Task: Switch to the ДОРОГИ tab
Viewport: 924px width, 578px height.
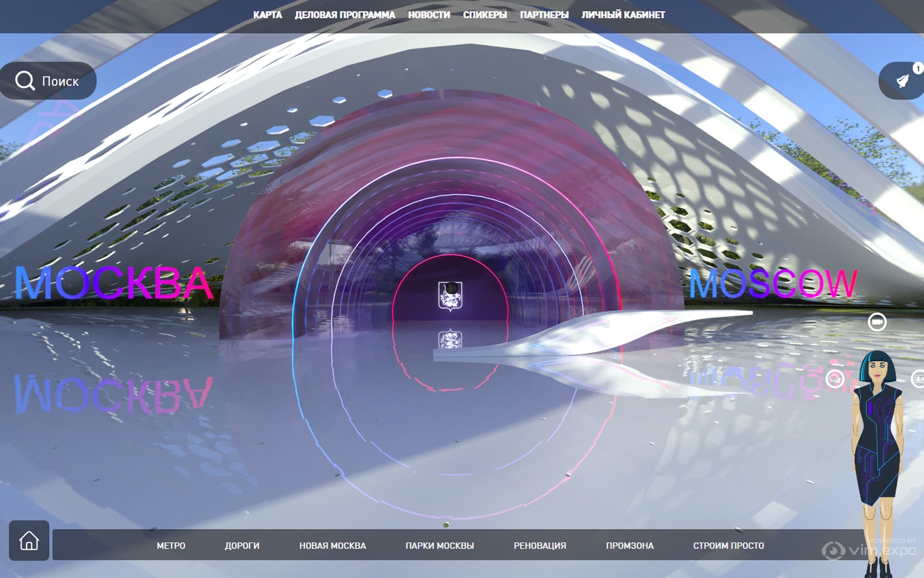Action: click(242, 546)
